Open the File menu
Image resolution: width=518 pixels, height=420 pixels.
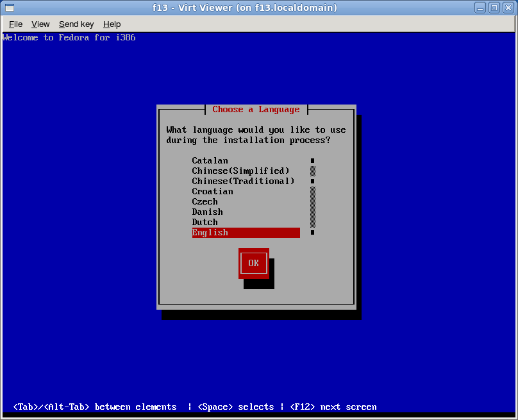[15, 24]
